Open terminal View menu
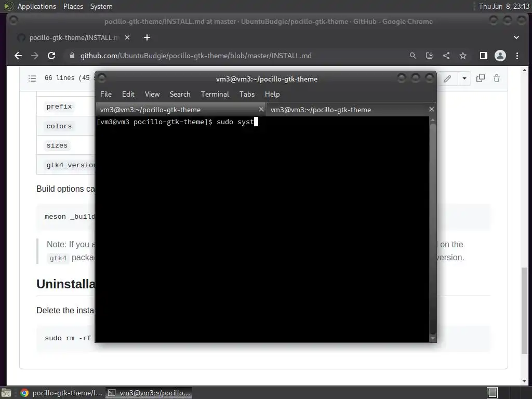Image resolution: width=532 pixels, height=399 pixels. coord(152,94)
